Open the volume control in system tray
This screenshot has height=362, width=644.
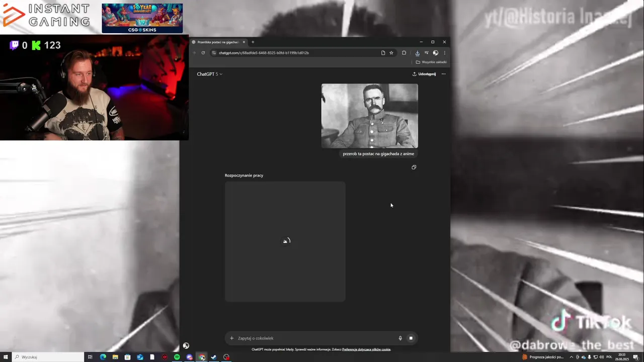[602, 357]
